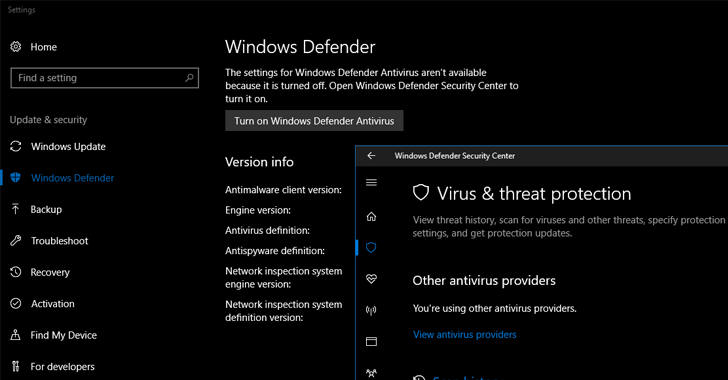Turn on Windows Defender Antivirus
728x380 pixels.
point(314,121)
